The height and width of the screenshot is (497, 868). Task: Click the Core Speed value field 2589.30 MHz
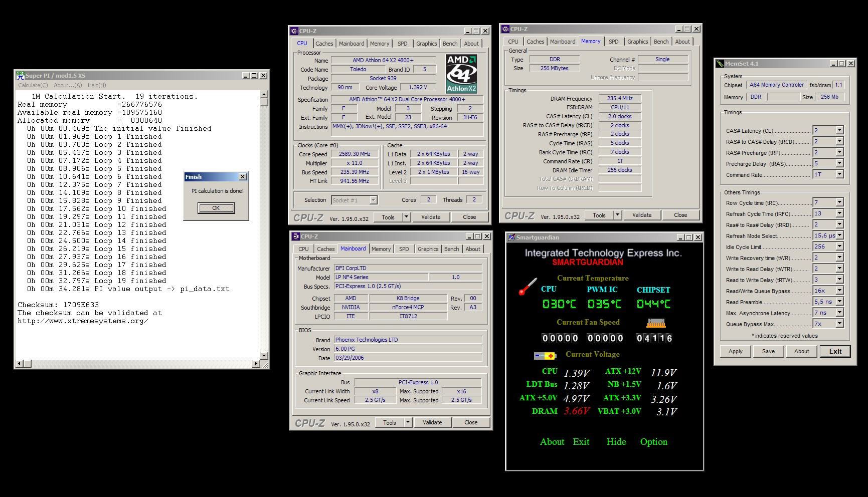coord(355,154)
